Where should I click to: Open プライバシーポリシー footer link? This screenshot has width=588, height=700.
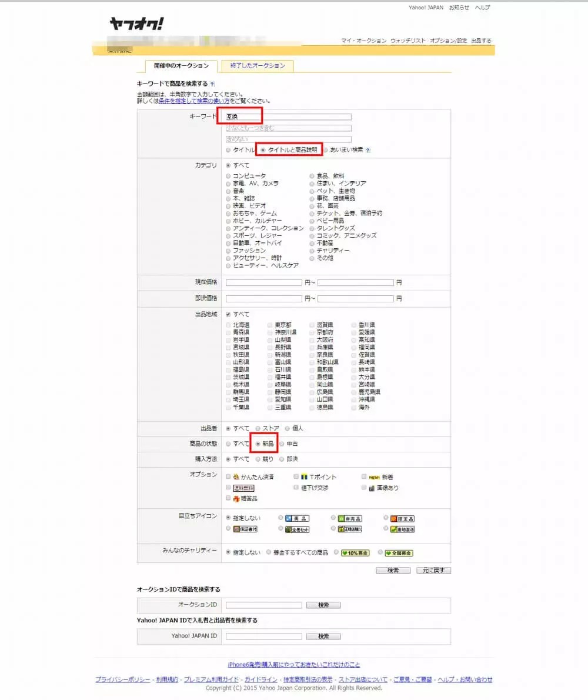click(123, 679)
